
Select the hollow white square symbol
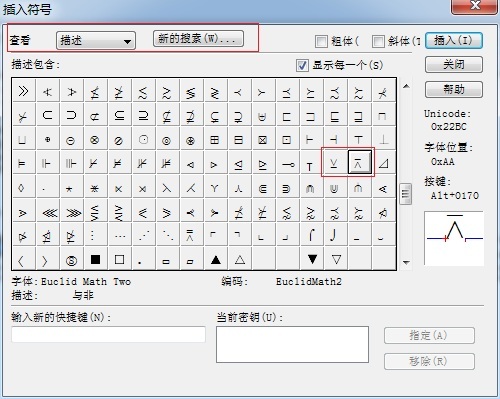pyautogui.click(x=119, y=260)
